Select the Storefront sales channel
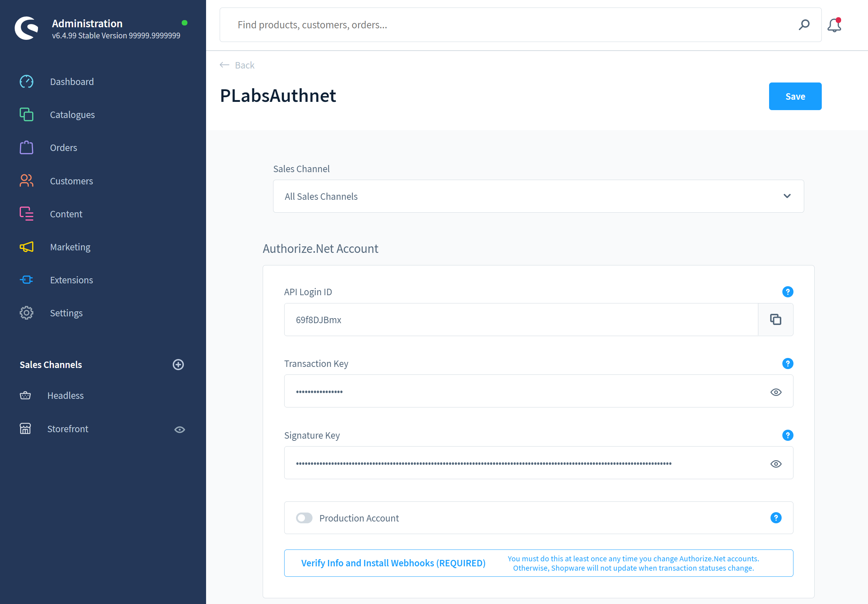The image size is (868, 604). (x=68, y=429)
